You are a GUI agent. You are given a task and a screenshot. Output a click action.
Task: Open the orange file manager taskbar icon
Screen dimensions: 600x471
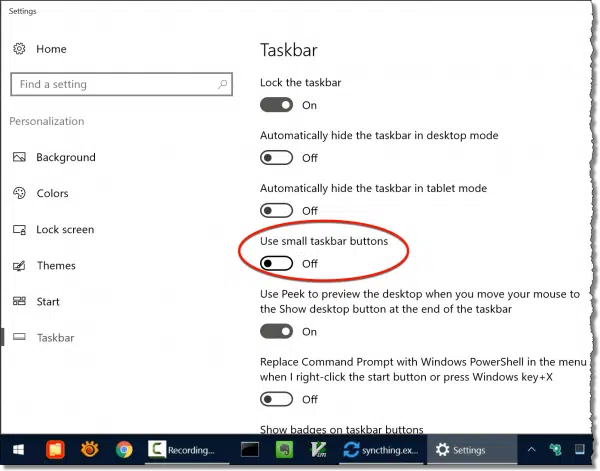tap(55, 450)
